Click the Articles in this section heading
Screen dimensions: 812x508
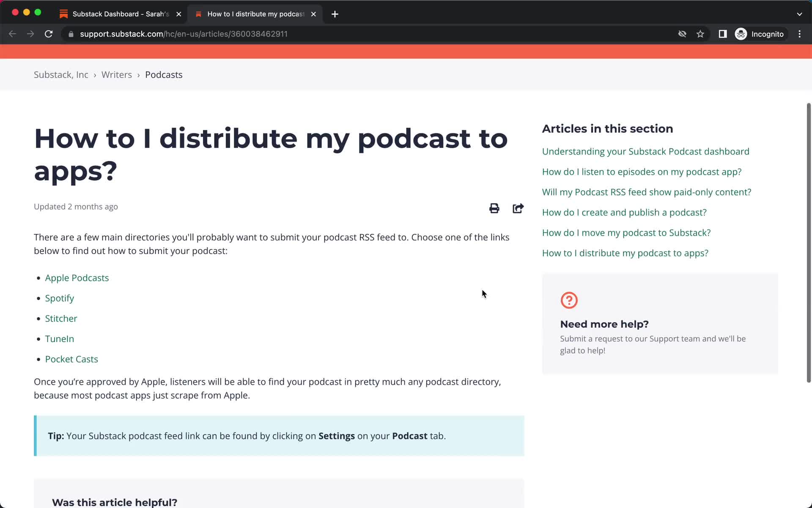pos(607,128)
